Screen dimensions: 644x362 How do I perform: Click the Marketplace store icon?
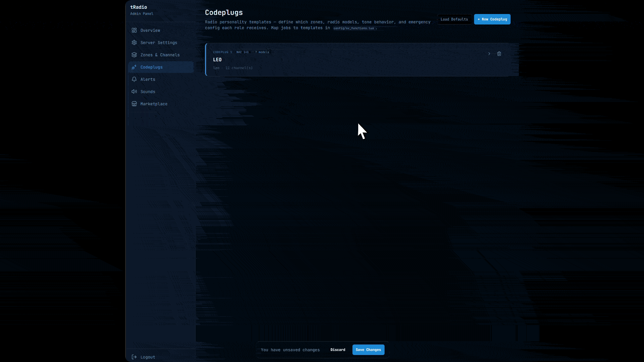click(134, 104)
